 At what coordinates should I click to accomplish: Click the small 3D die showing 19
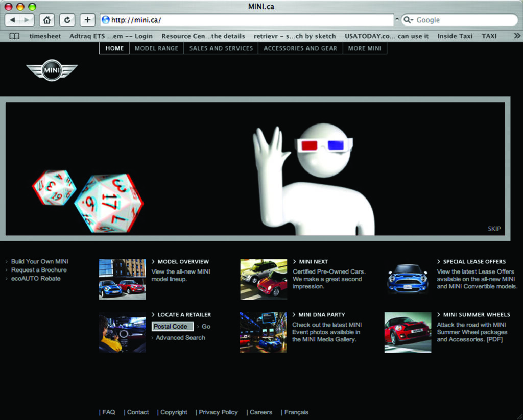[x=54, y=187]
